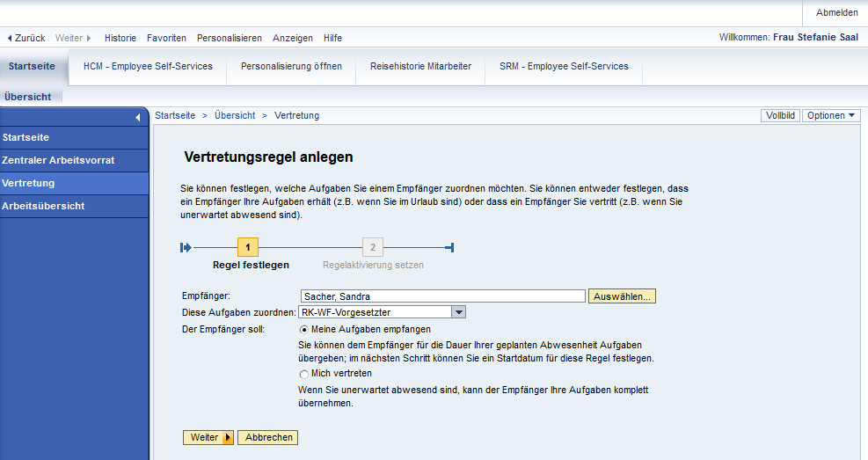Open the 'Diese Aufgaben zuordnen' dropdown

458,311
